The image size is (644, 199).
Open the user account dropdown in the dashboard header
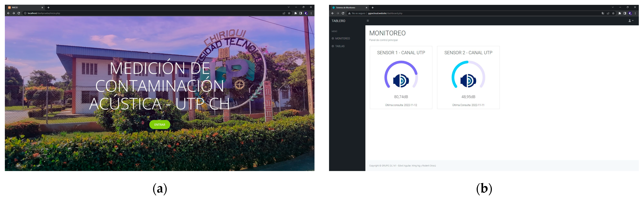pyautogui.click(x=631, y=21)
